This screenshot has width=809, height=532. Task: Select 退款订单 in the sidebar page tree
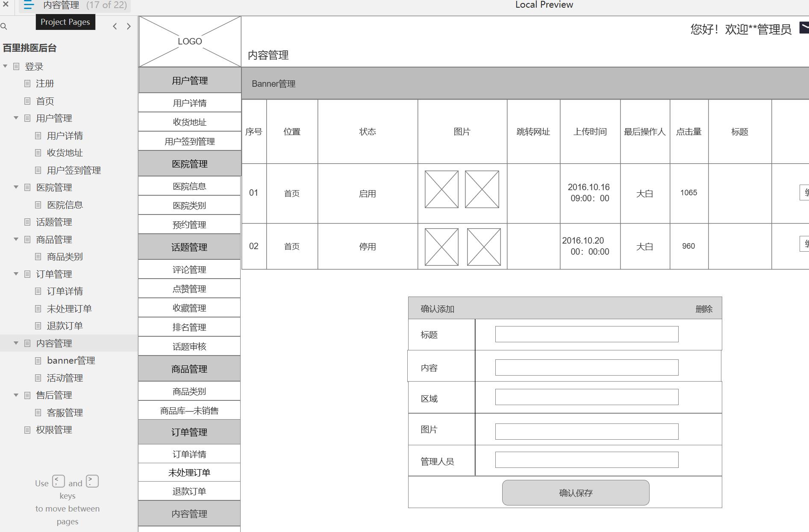65,326
